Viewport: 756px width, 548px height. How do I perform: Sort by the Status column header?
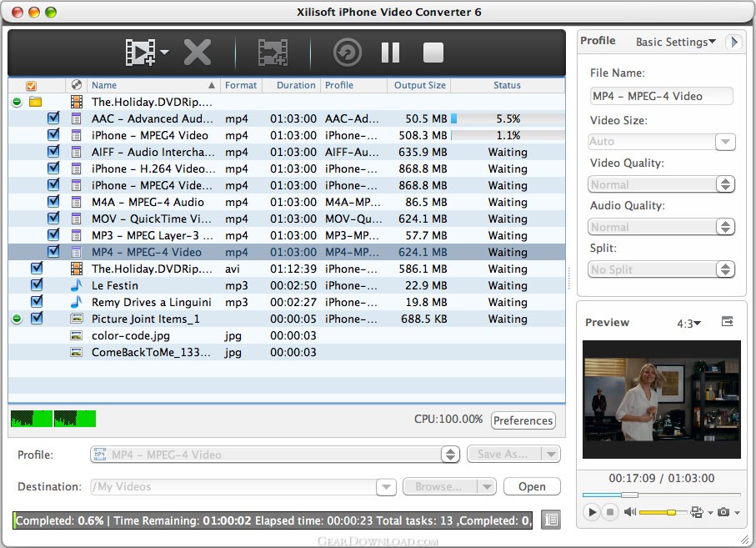pyautogui.click(x=508, y=85)
